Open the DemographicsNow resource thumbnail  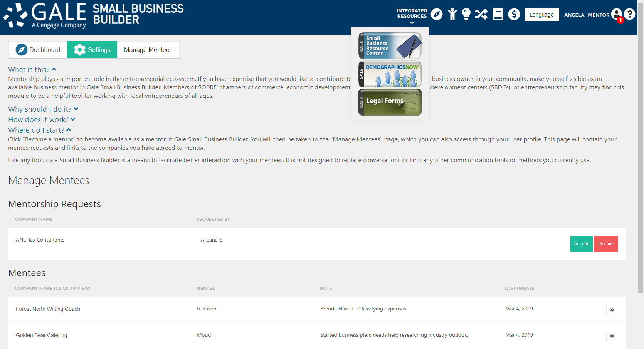click(x=390, y=74)
